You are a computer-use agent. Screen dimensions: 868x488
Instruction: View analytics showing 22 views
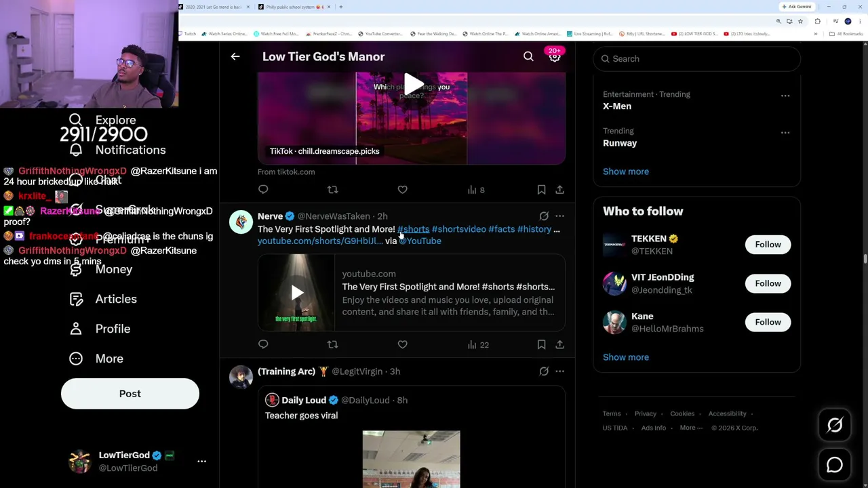coord(478,344)
